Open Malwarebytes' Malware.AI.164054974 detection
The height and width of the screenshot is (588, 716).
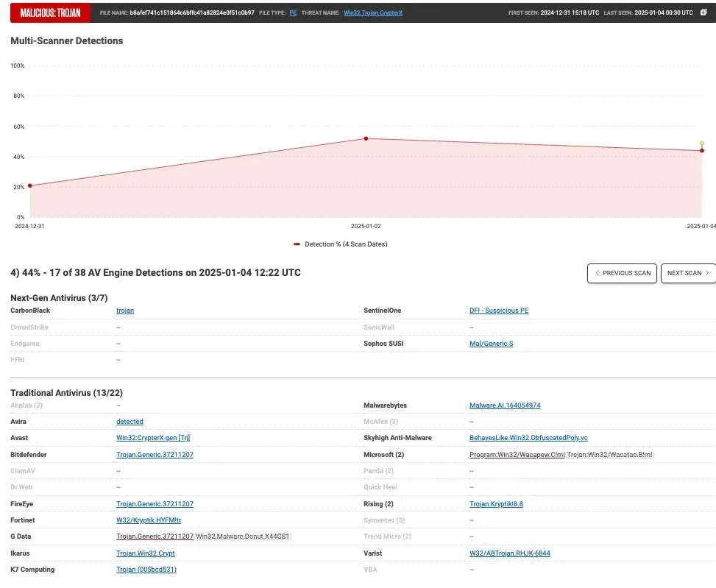tap(506, 405)
